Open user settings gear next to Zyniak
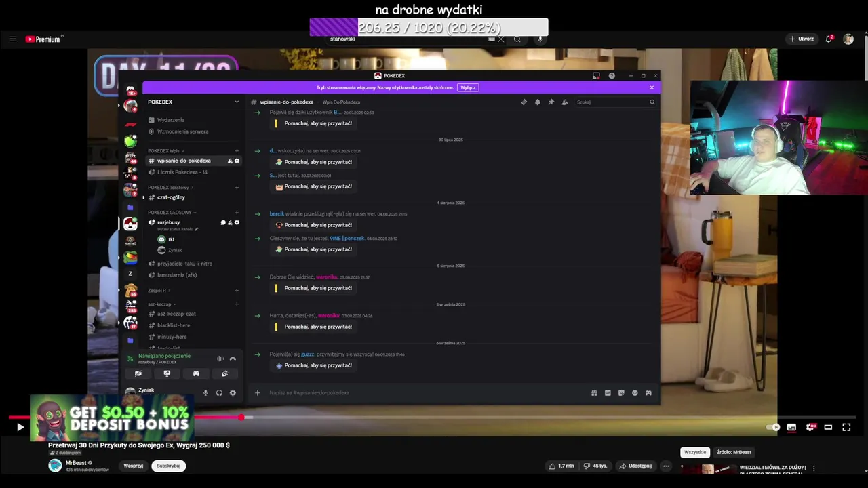The image size is (868, 488). tap(233, 393)
